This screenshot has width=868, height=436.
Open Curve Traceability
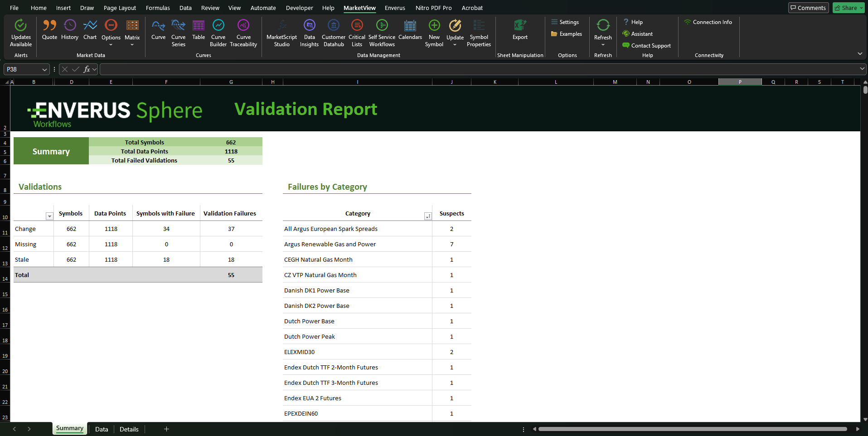[243, 33]
